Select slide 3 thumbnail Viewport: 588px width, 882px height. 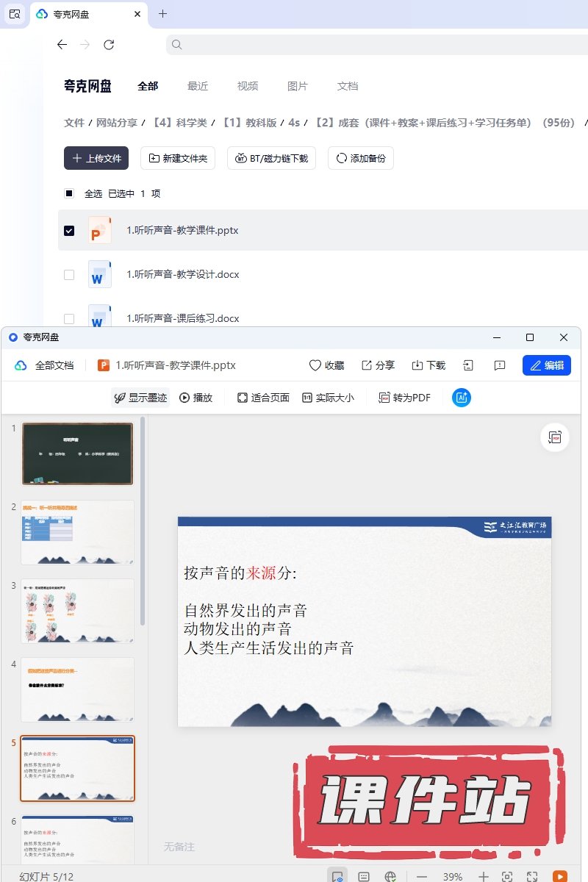pyautogui.click(x=78, y=610)
